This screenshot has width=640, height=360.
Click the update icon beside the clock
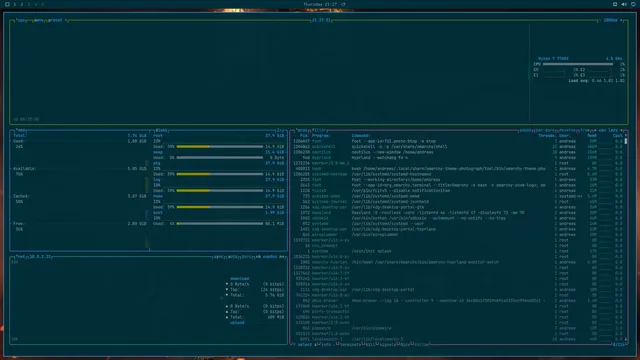coord(343,4)
